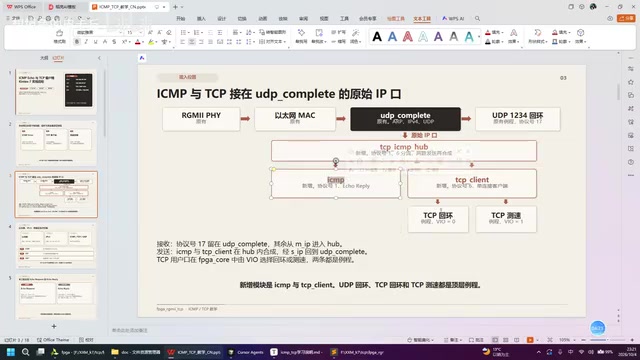Toggle italic formatting in the ribbon
The width and height of the screenshot is (640, 360).
86,42
